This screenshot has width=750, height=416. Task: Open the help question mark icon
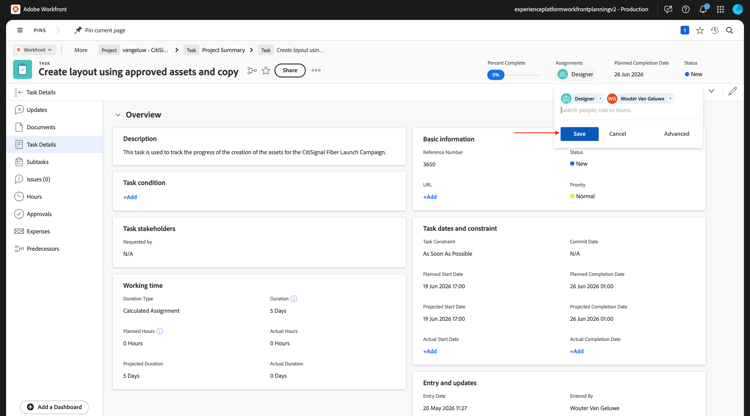[x=685, y=9]
